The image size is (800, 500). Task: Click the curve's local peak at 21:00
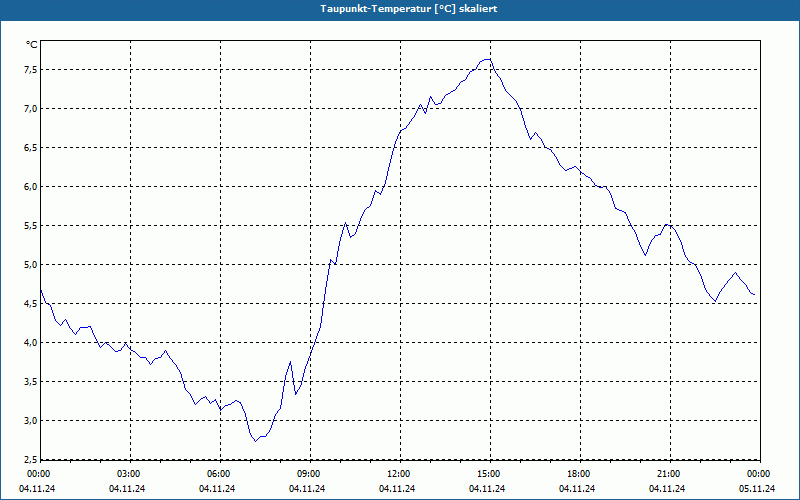tap(667, 224)
